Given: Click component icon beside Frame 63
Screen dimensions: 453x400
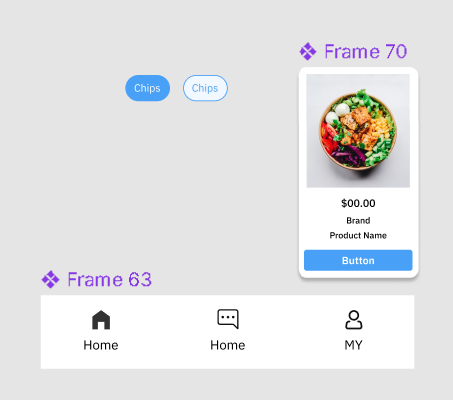Looking at the screenshot, I should 50,279.
